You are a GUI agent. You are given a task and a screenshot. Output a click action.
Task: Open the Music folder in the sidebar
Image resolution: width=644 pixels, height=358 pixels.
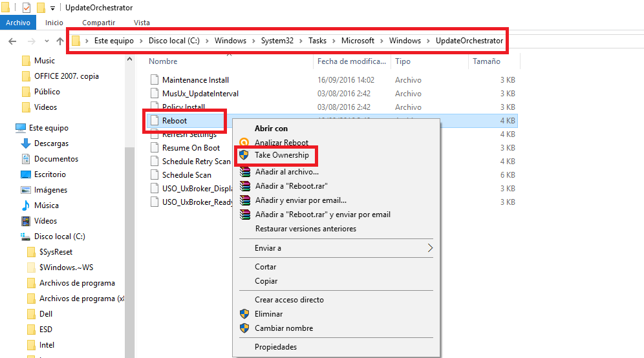[45, 61]
